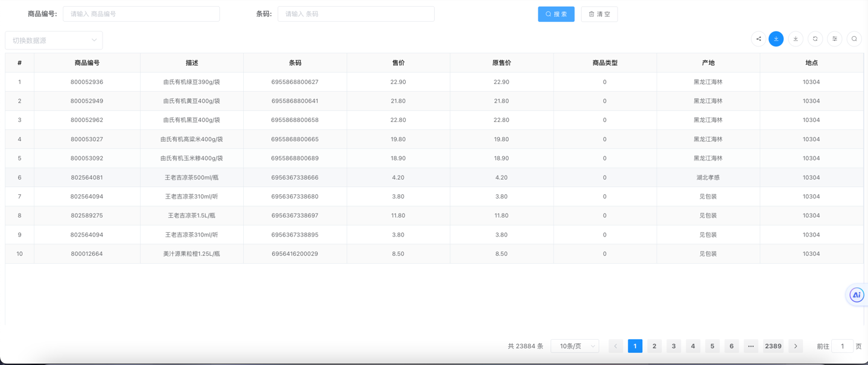Viewport: 868px width, 365px height.
Task: Click the 搜索 search button
Action: 556,13
